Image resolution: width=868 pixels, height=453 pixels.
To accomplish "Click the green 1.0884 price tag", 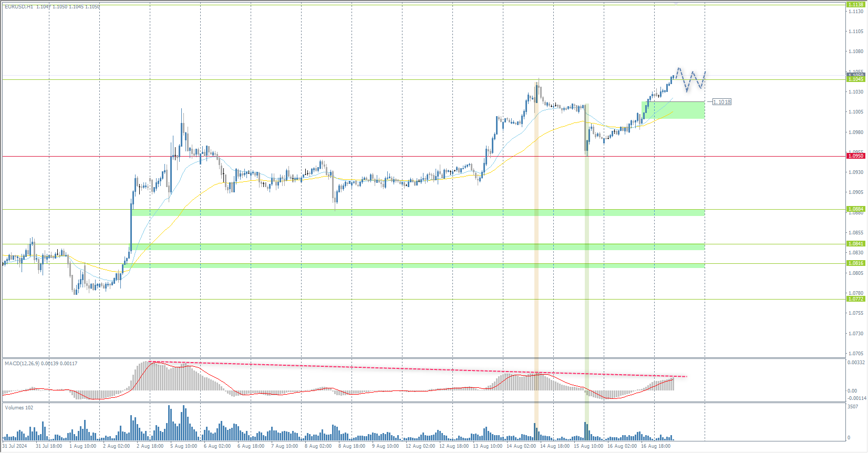I will tap(856, 209).
